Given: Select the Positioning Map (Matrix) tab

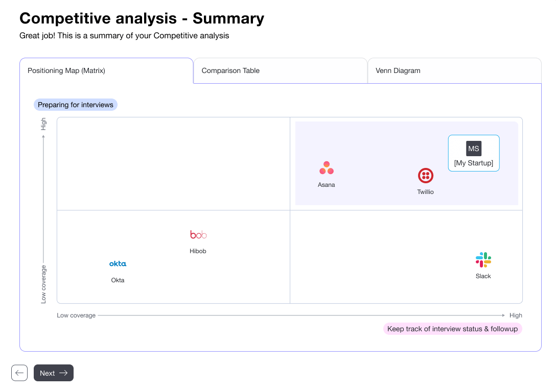Looking at the screenshot, I should coord(66,71).
